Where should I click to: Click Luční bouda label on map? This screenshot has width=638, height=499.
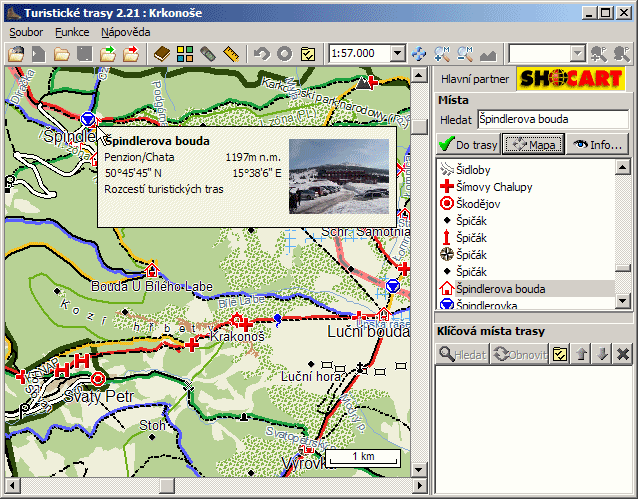point(369,332)
